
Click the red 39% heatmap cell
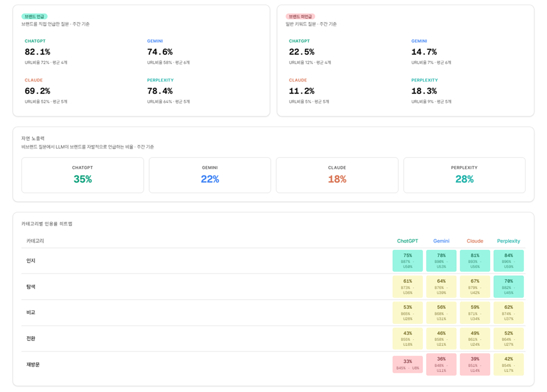[x=475, y=365]
